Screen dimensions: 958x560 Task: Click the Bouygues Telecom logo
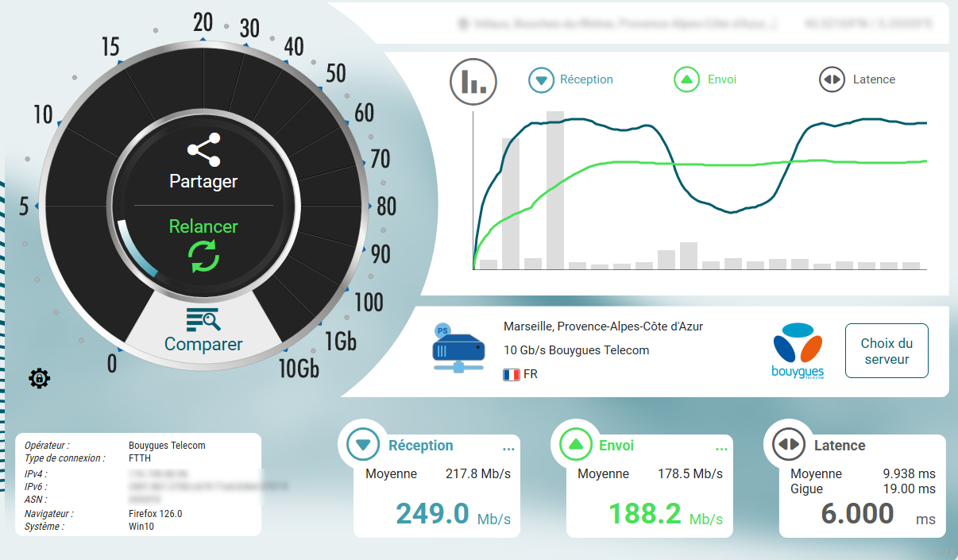798,351
